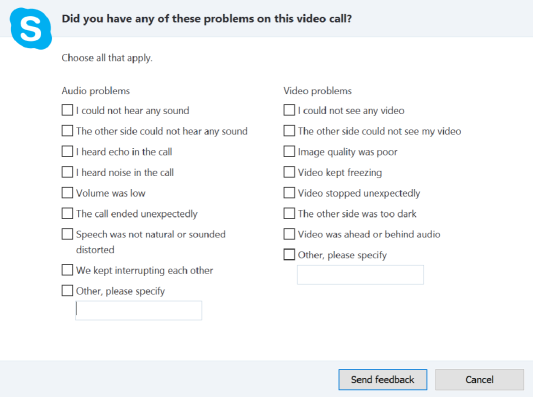
Task: Check 'Video was ahead or behind audio'
Action: pyautogui.click(x=289, y=234)
